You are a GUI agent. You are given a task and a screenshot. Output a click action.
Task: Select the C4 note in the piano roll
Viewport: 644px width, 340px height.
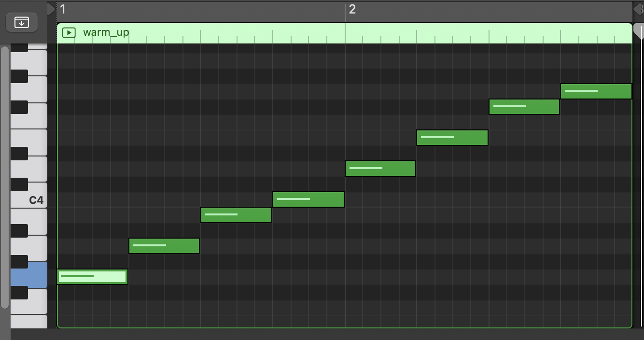308,199
